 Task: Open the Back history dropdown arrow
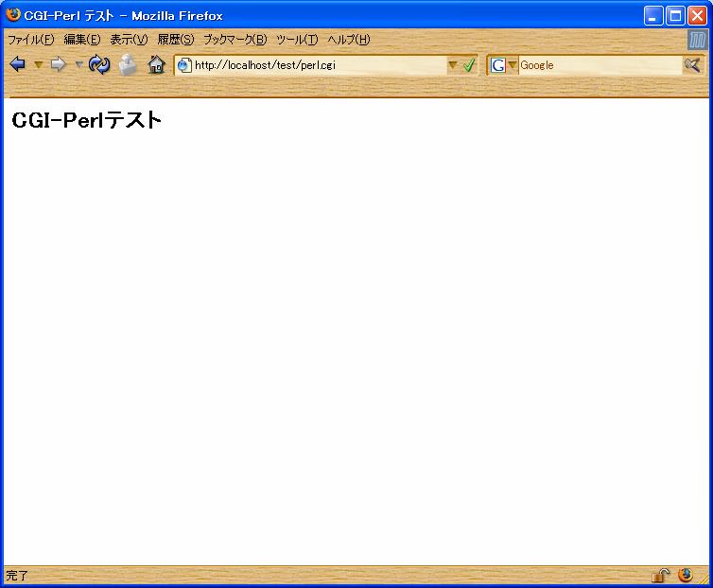point(38,64)
